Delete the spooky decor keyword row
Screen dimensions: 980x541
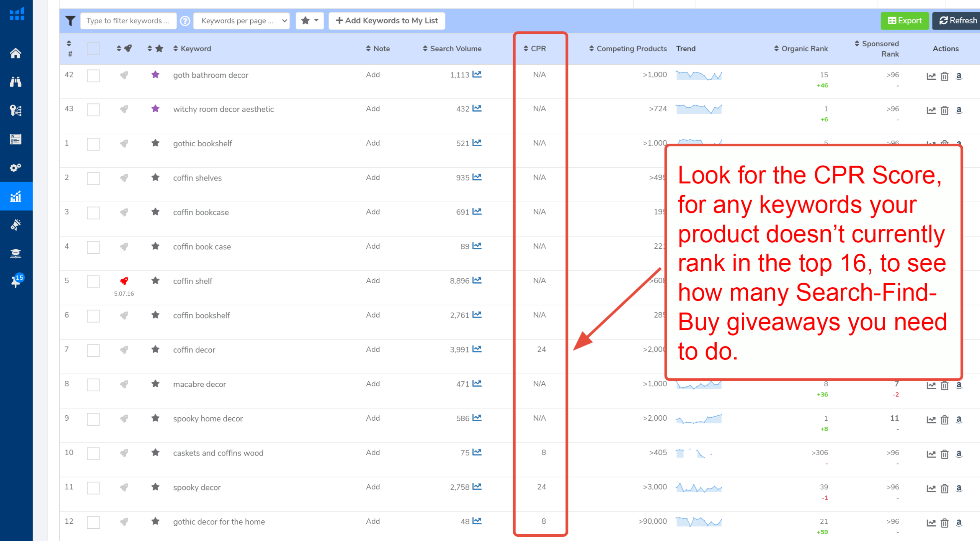[945, 489]
